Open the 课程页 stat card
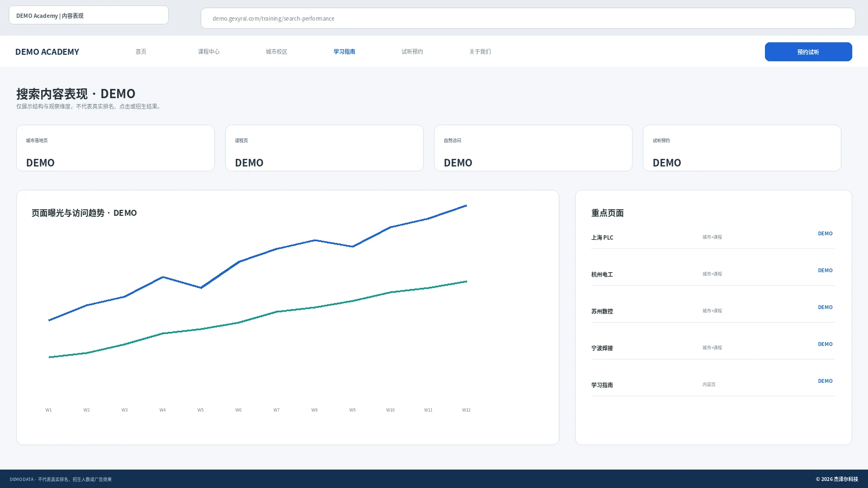This screenshot has width=868, height=488. tap(324, 148)
